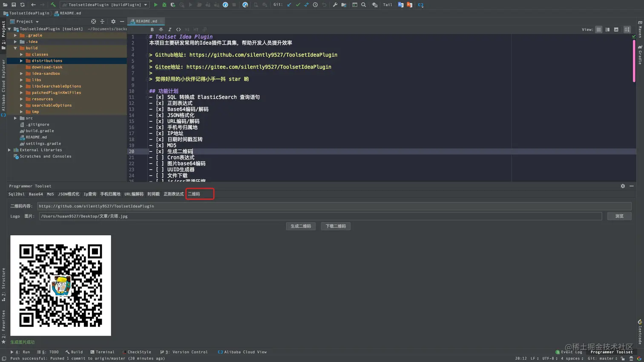The width and height of the screenshot is (644, 362).
Task: Click Git Show History clock icon
Action: 315,5
